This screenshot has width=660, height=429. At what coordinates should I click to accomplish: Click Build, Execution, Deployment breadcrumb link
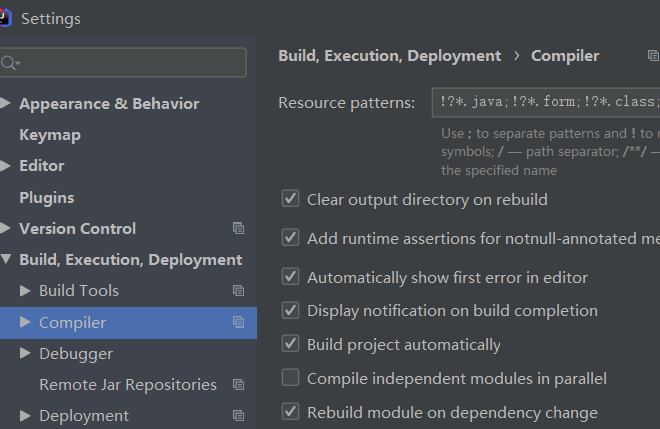[x=389, y=56]
